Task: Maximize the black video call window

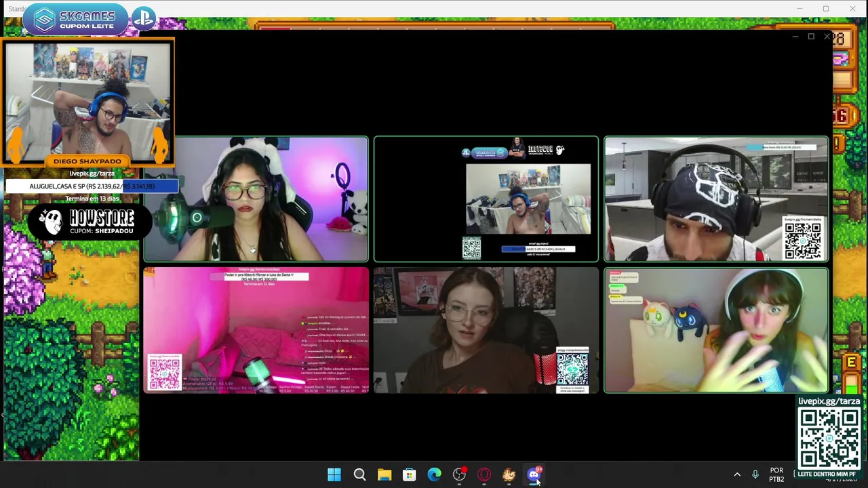Action: pyautogui.click(x=811, y=37)
